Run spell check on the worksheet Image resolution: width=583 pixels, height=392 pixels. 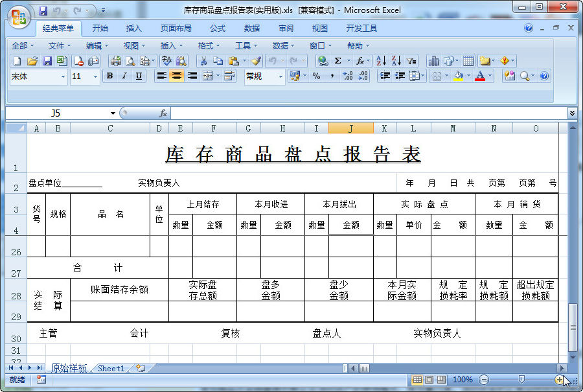tap(166, 60)
